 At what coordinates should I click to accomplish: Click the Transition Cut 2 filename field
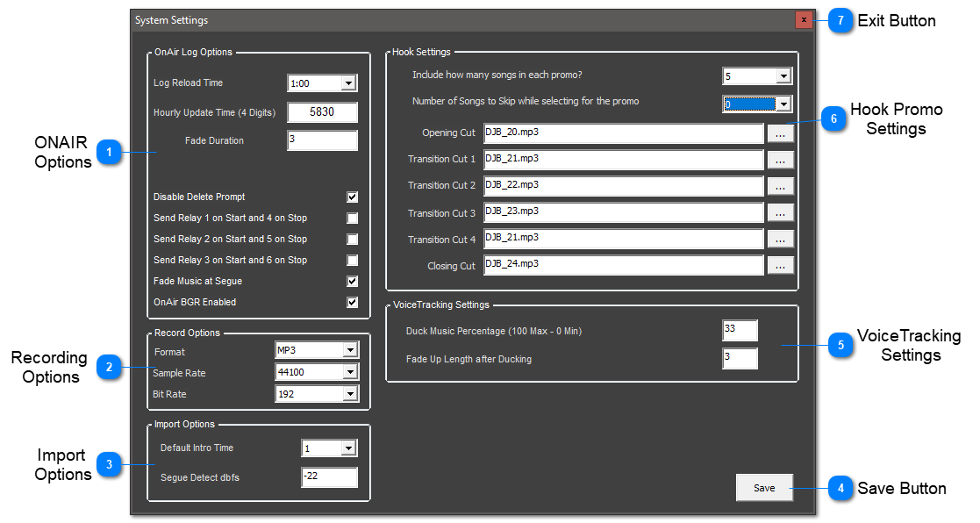point(624,185)
